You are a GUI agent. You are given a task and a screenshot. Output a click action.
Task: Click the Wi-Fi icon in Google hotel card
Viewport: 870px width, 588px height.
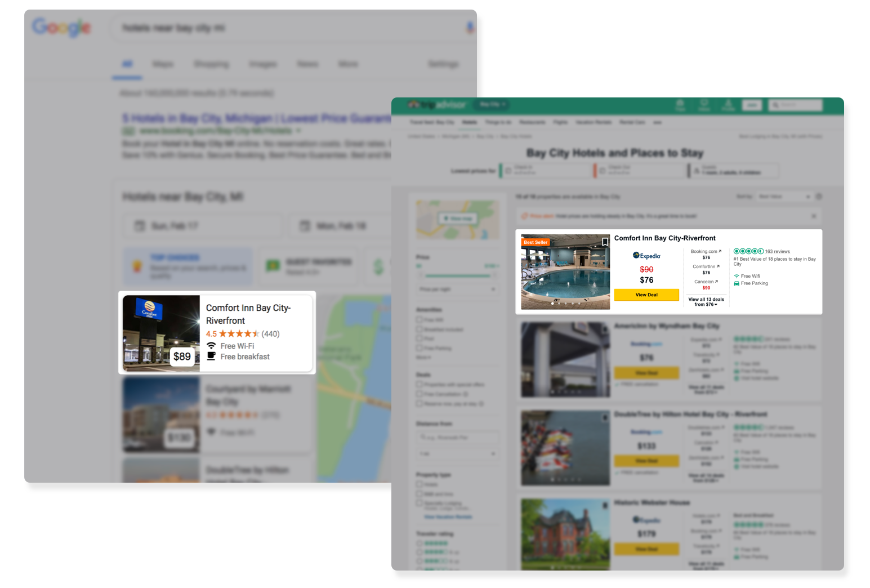tap(211, 346)
